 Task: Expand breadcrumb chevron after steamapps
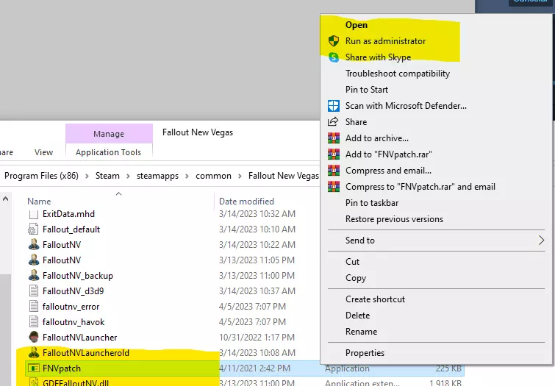click(187, 176)
